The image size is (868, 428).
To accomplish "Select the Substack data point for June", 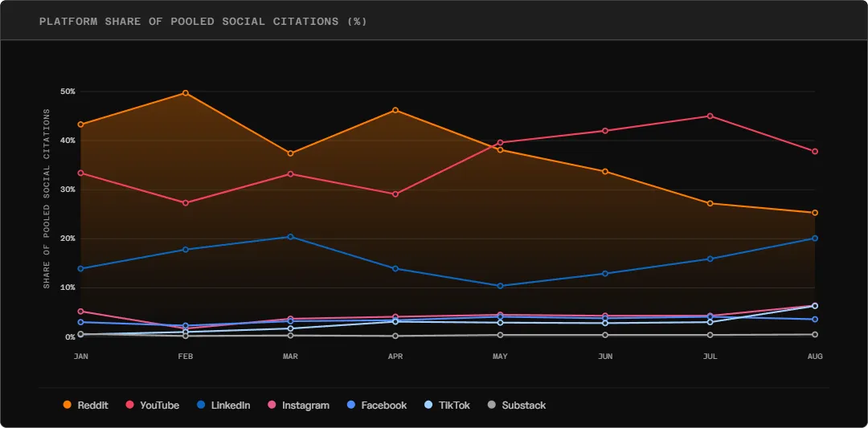I will click(605, 335).
